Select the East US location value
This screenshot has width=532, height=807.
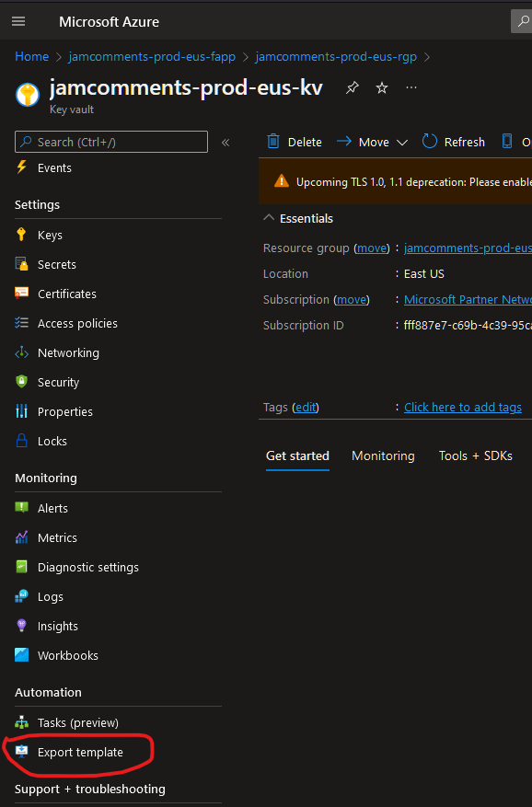[x=423, y=274]
